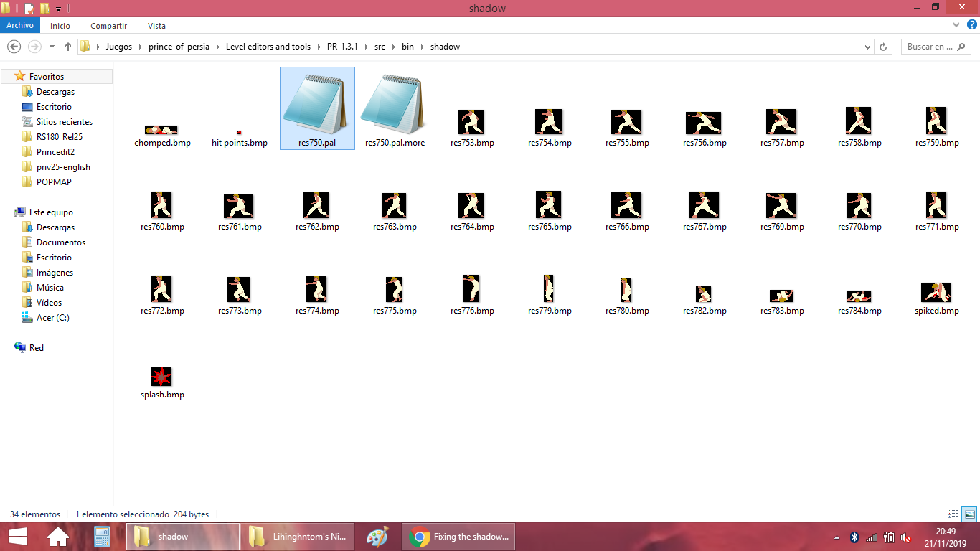Open the Explorer help icon
Viewport: 980px width, 551px height.
[x=972, y=24]
